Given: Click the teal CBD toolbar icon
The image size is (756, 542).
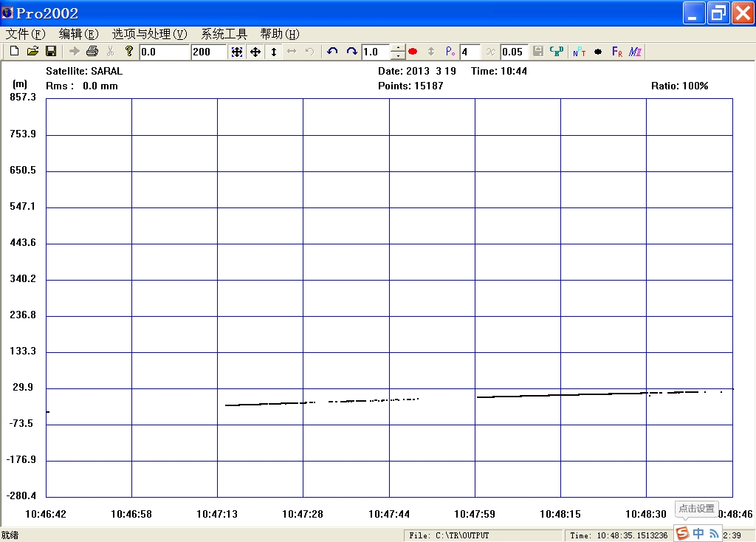Looking at the screenshot, I should pos(557,51).
